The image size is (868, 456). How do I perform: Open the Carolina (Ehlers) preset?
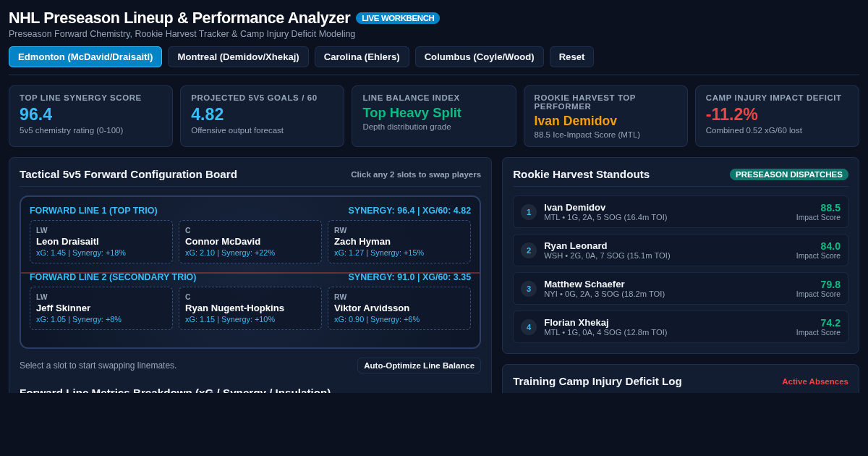tap(362, 56)
